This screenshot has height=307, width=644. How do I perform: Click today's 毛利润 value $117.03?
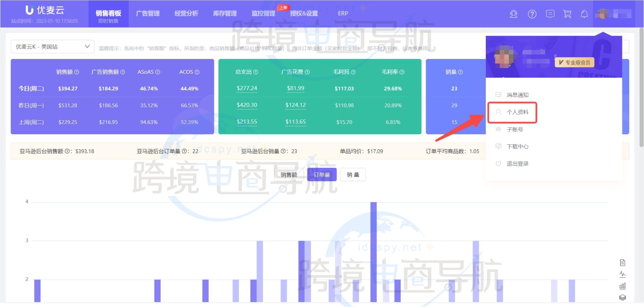tap(344, 88)
